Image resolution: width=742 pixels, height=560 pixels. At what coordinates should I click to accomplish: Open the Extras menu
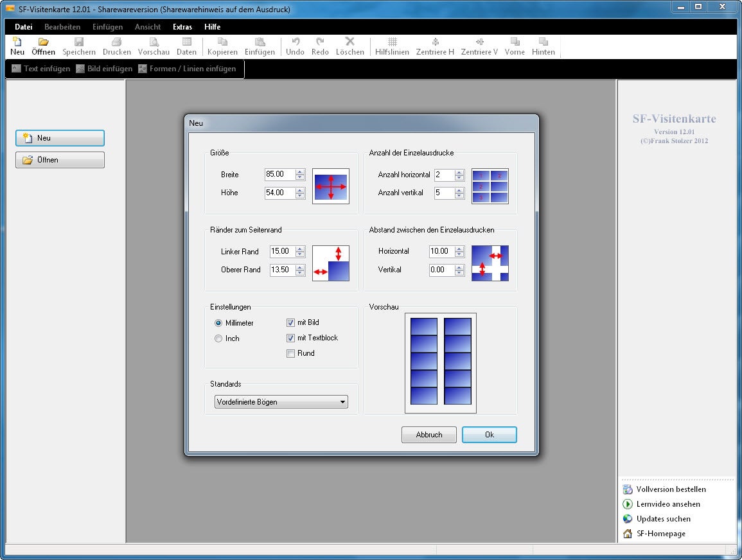pos(182,27)
